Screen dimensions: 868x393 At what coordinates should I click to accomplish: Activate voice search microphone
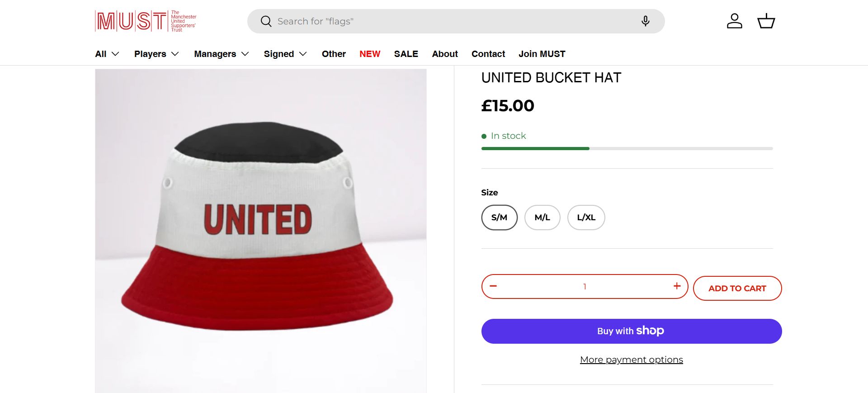click(x=645, y=21)
